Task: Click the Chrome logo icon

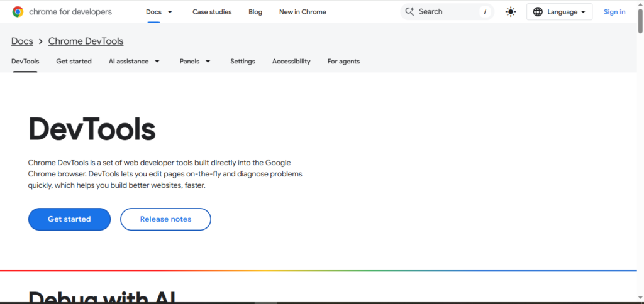Action: tap(18, 12)
